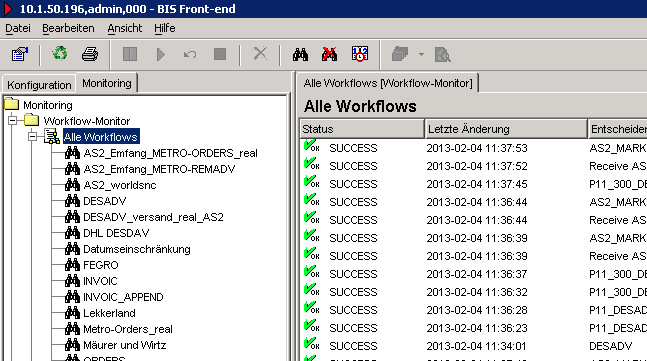The width and height of the screenshot is (647, 361).
Task: Click the X cancel icon in toolbar
Action: (x=260, y=54)
